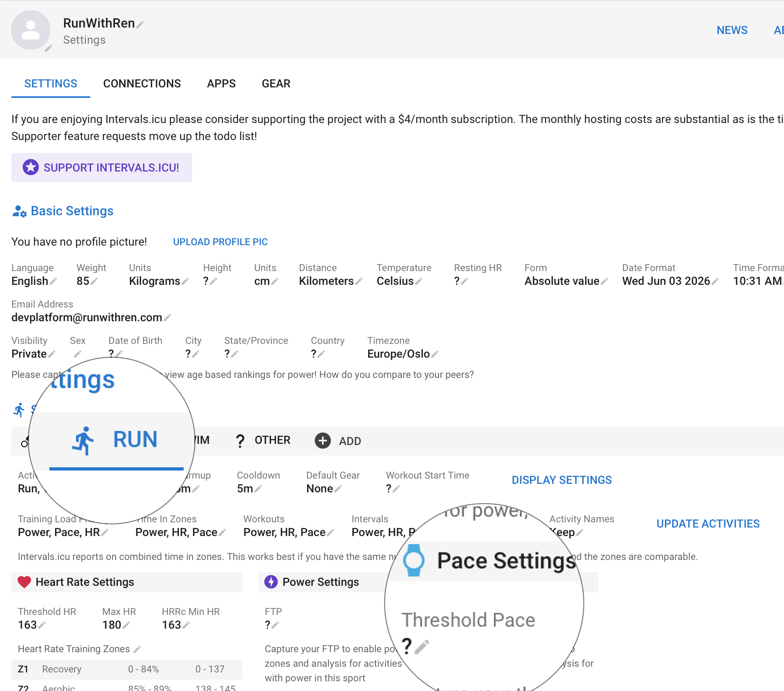Screen dimensions: 784x691
Task: Change the cm height units pencil
Action: pos(275,281)
